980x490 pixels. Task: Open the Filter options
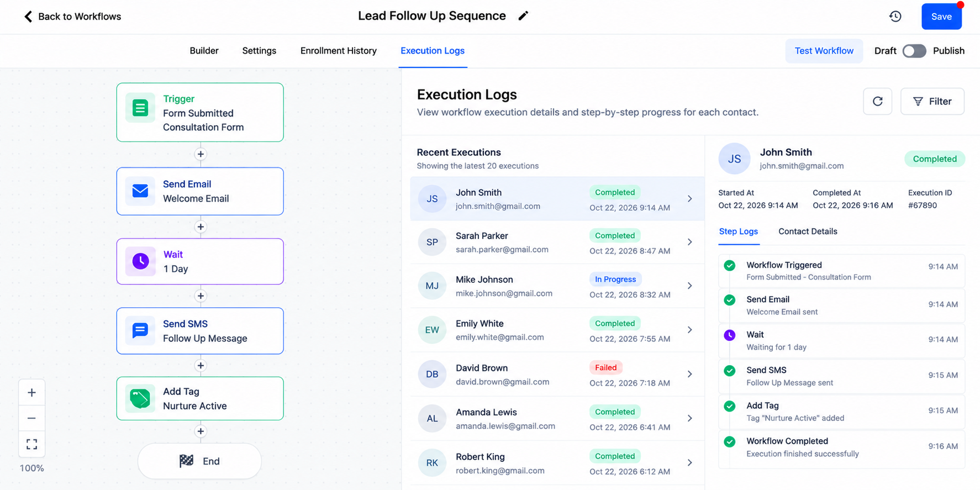tap(932, 101)
